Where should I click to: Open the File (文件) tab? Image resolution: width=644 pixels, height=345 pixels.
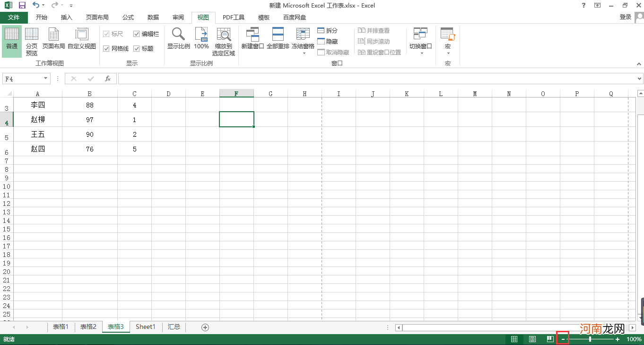(x=14, y=18)
